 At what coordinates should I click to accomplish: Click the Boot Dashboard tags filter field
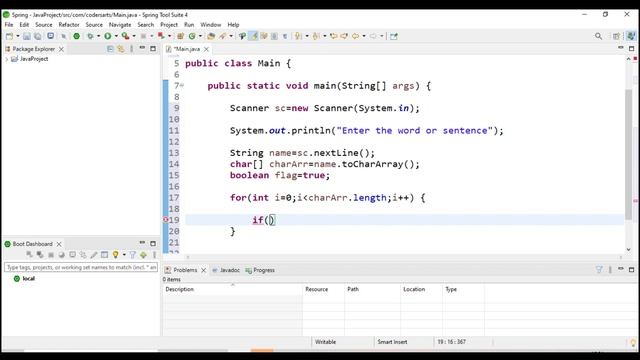(81, 267)
